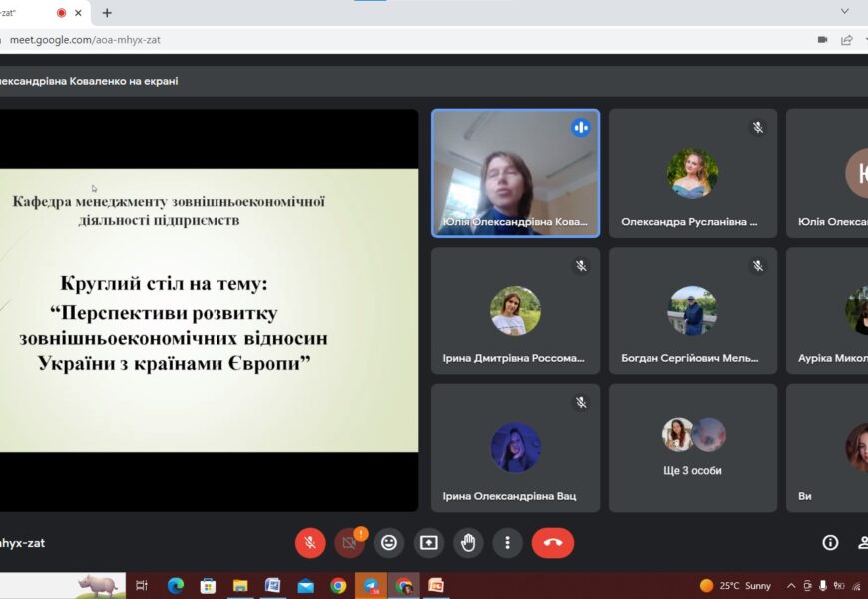Viewport: 868px width, 599px height.
Task: Open Microsoft Edge from the taskbar
Action: click(x=176, y=586)
